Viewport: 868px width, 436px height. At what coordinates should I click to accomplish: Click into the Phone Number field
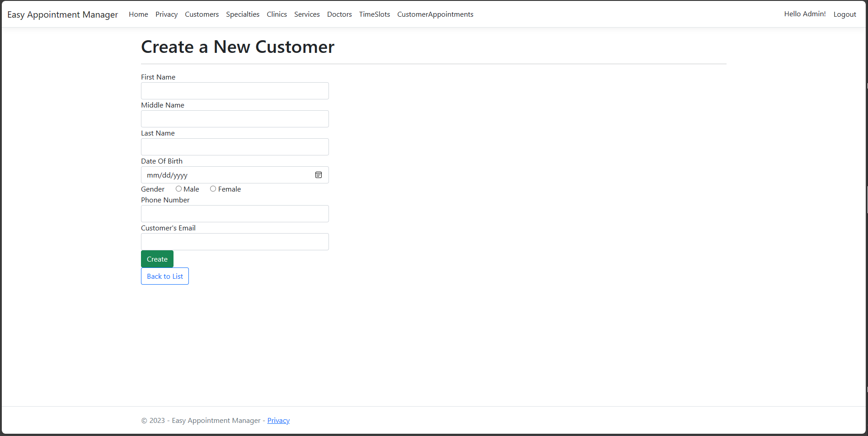[x=235, y=213]
